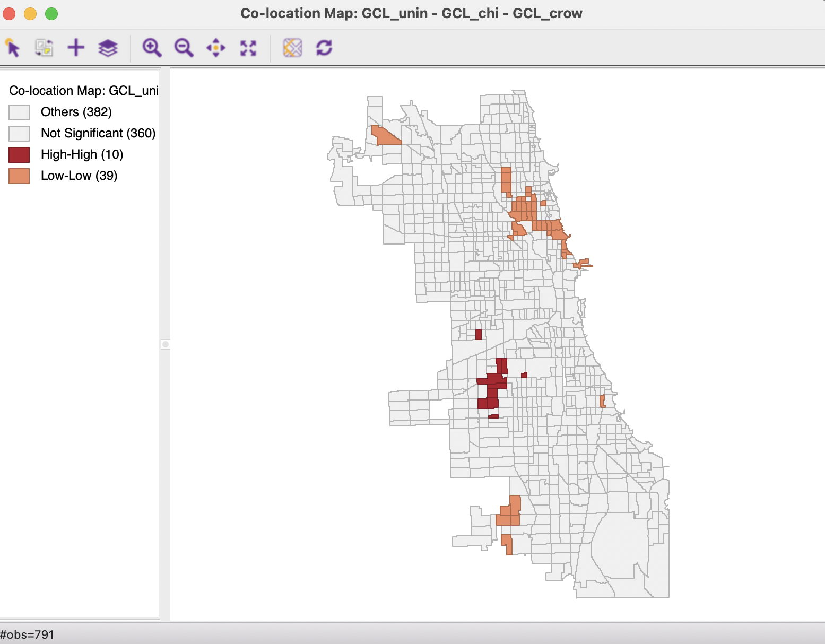Viewport: 825px width, 644px height.
Task: Choose the Base Map icon
Action: pos(292,48)
